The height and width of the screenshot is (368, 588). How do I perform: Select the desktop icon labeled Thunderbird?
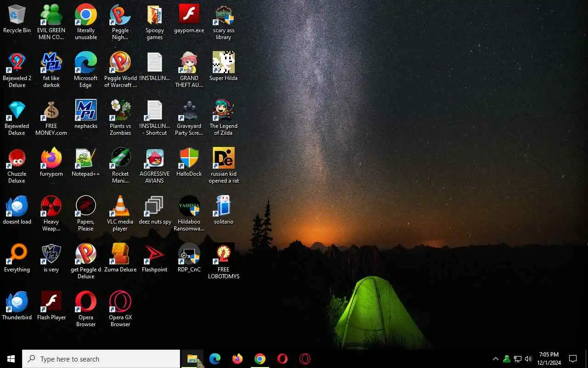(17, 305)
